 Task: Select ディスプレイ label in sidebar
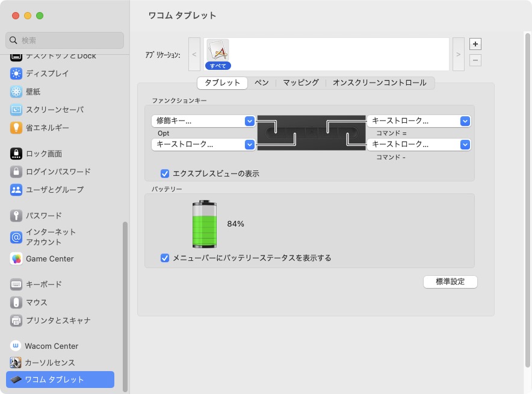tap(47, 73)
